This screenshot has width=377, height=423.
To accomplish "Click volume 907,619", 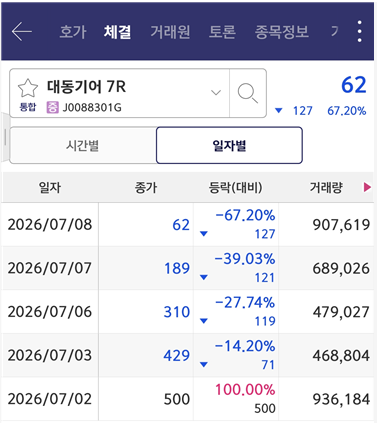I will [341, 225].
